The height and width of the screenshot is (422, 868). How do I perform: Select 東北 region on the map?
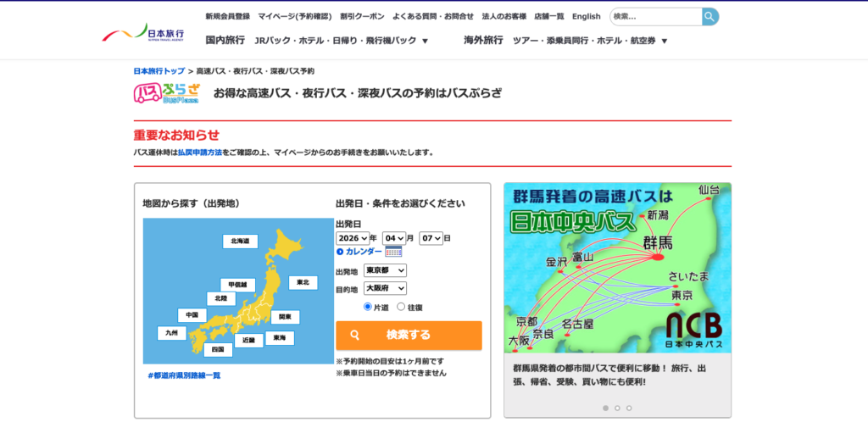(303, 282)
